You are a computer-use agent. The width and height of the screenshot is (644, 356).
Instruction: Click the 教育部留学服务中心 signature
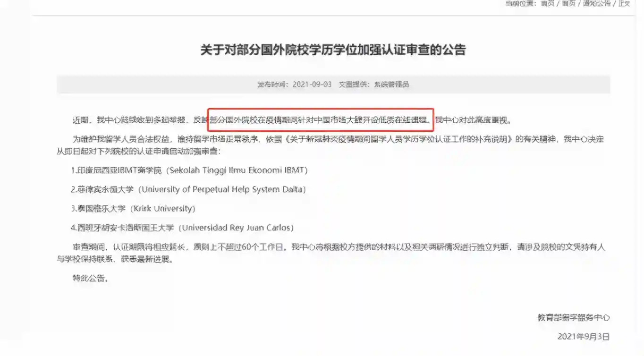[573, 318]
